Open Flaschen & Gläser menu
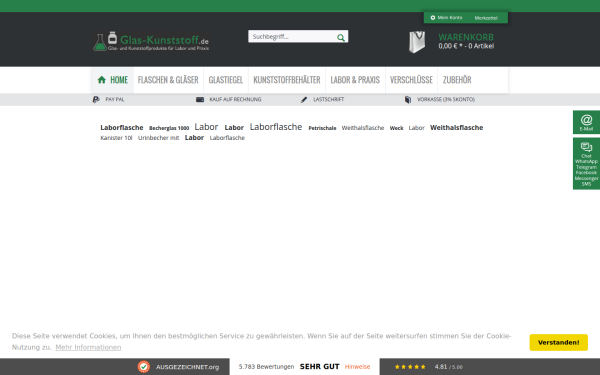The width and height of the screenshot is (600, 375). [168, 80]
